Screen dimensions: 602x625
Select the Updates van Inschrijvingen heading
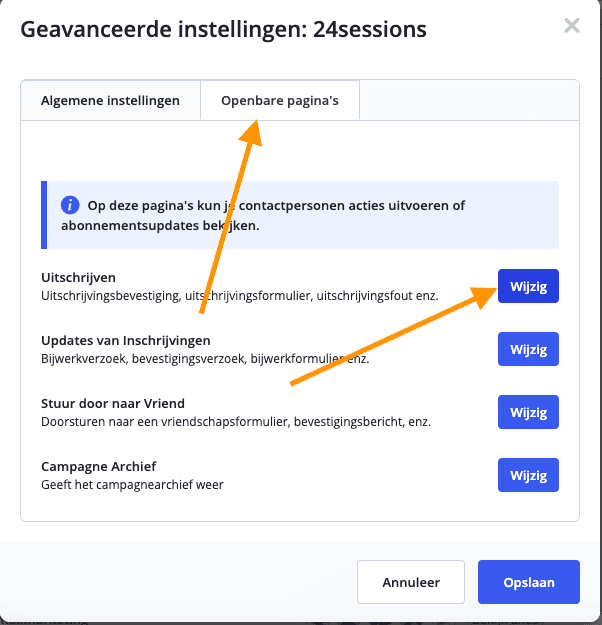[x=126, y=340]
